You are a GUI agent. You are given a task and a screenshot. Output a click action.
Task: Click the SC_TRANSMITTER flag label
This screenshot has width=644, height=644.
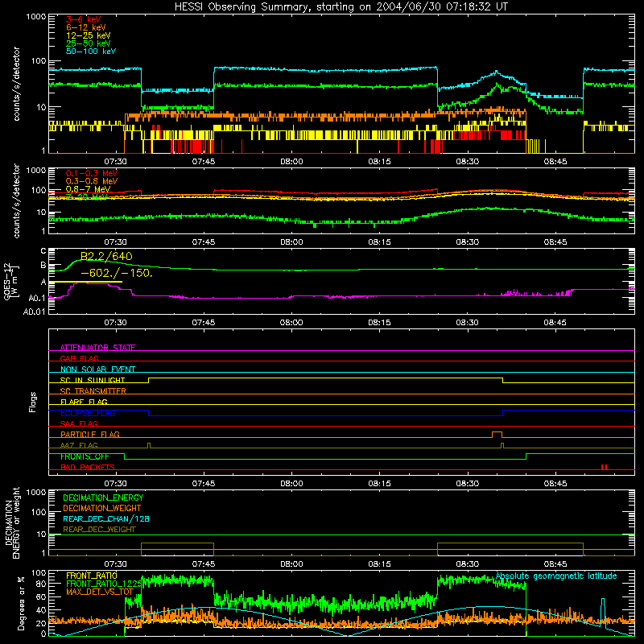click(x=93, y=390)
